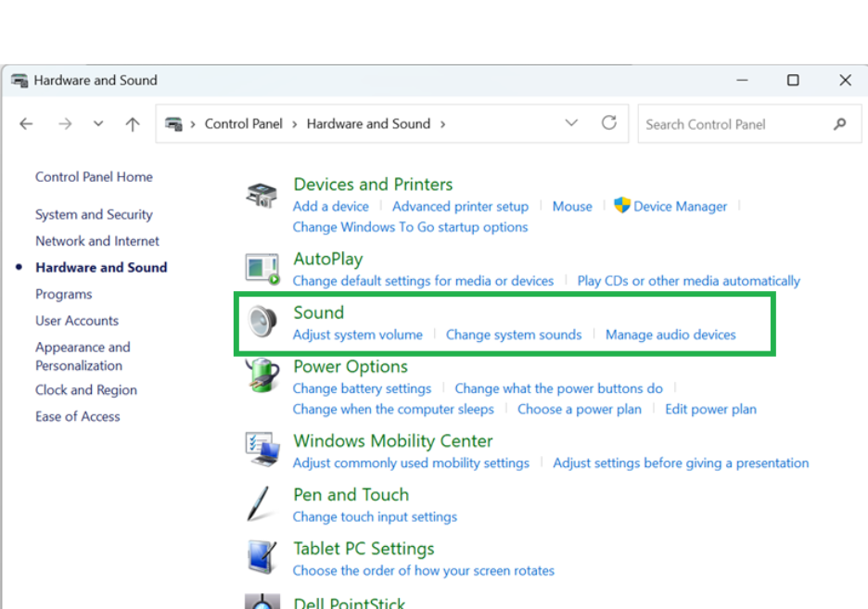This screenshot has width=868, height=609.
Task: Open Appearance and Personalization in sidebar
Action: (83, 356)
